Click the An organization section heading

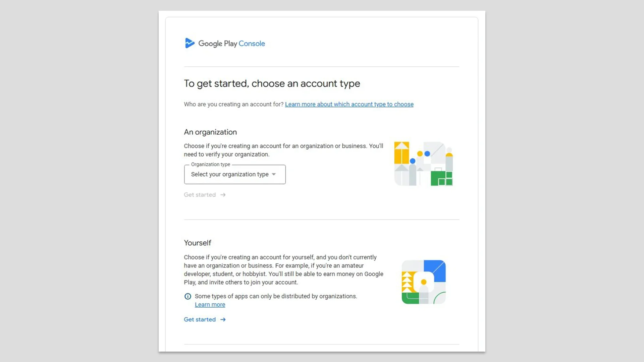tap(210, 132)
